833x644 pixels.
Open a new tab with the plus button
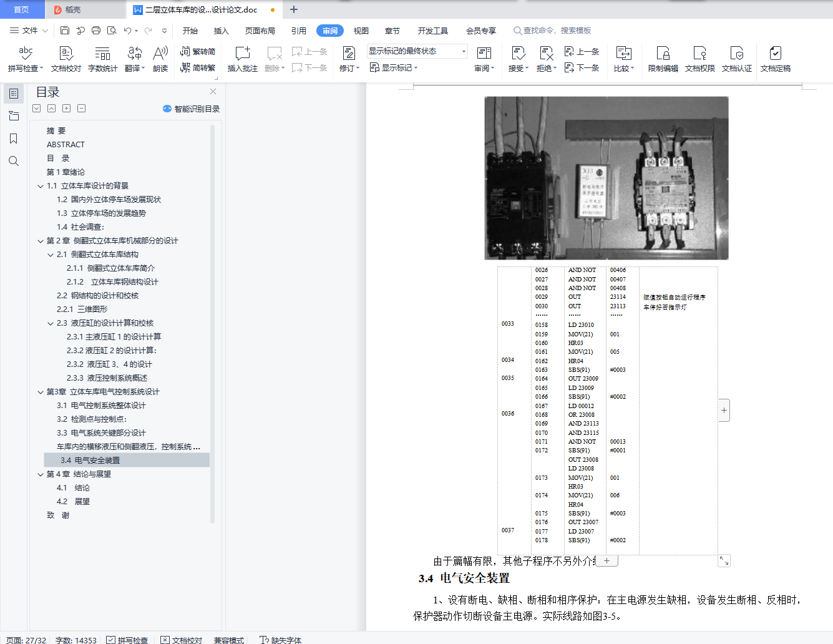(294, 9)
